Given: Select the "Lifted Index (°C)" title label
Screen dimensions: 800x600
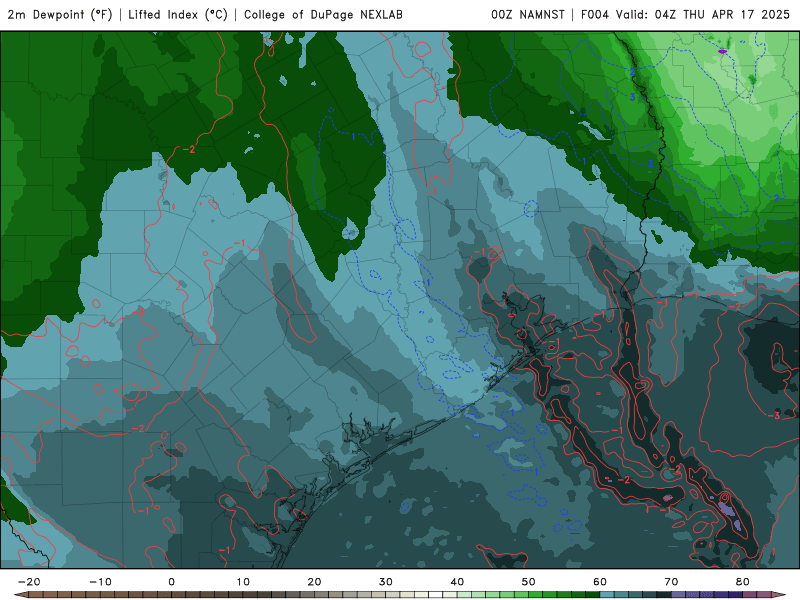Looking at the screenshot, I should tap(178, 15).
